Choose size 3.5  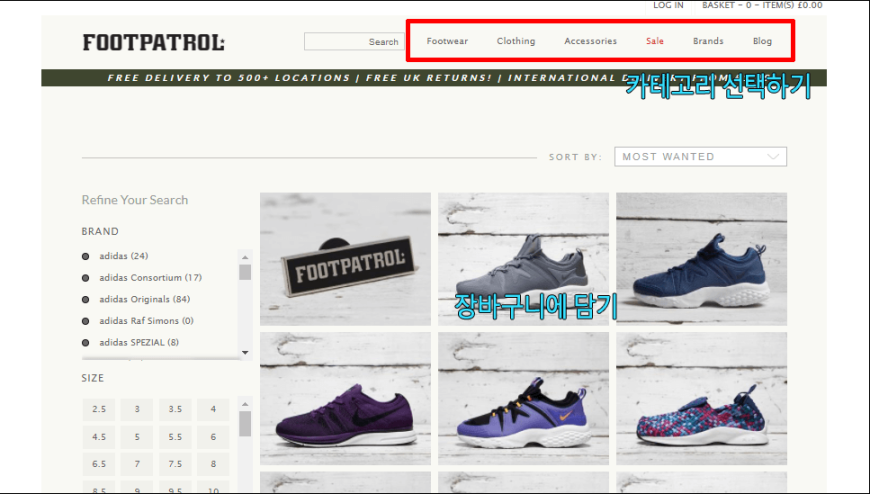pyautogui.click(x=175, y=409)
